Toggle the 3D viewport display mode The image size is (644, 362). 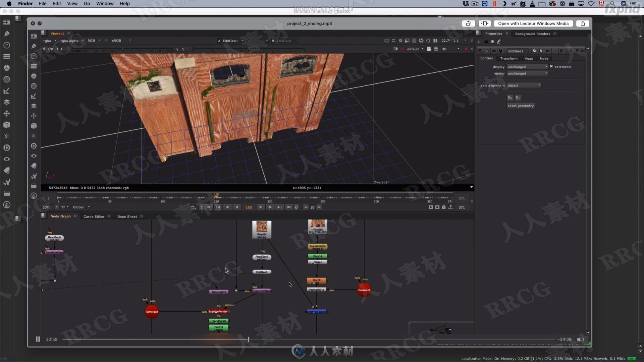point(444,49)
